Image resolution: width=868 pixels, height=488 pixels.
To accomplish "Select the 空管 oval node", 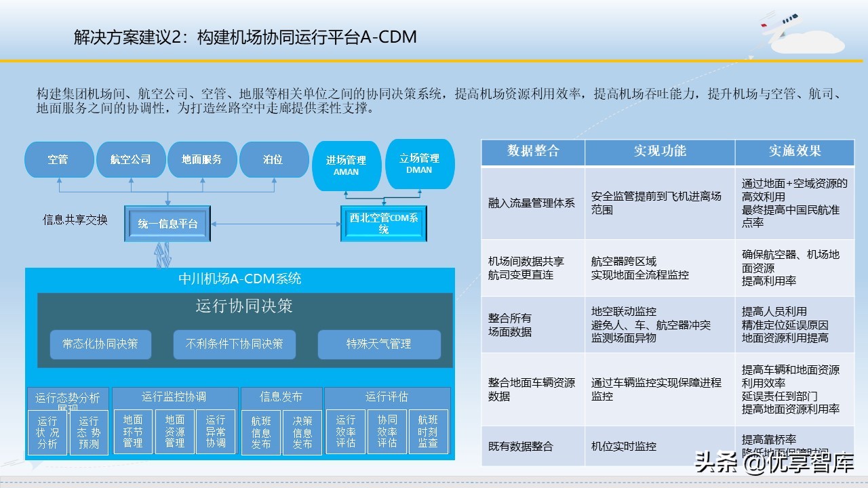I will point(59,160).
